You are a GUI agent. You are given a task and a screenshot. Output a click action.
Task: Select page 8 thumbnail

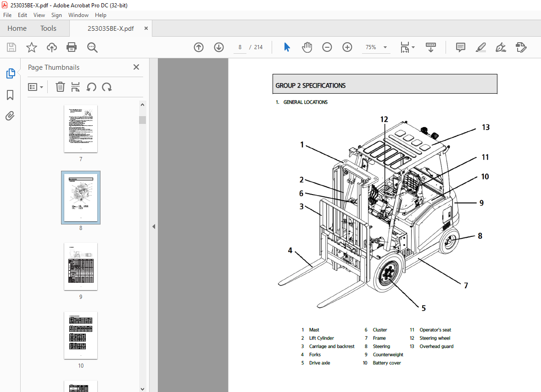(81, 197)
